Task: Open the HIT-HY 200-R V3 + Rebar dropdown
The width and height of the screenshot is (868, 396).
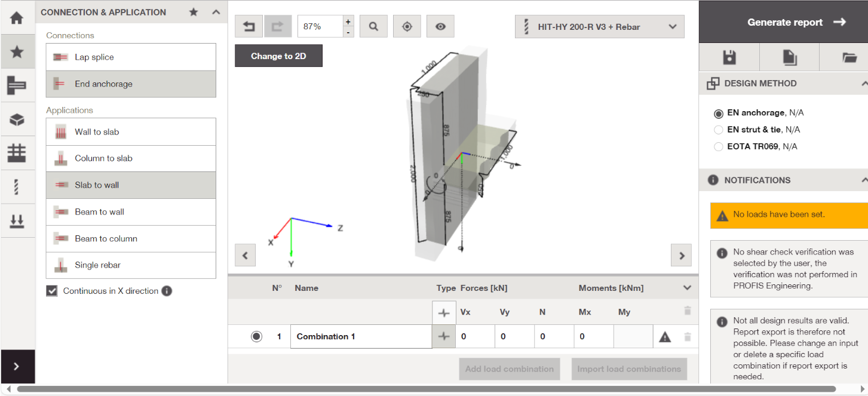Action: point(599,26)
